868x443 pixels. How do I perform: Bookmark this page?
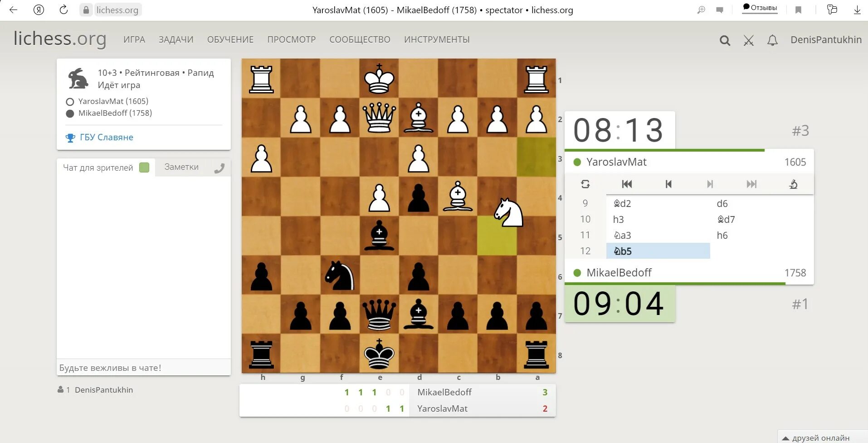pyautogui.click(x=799, y=10)
